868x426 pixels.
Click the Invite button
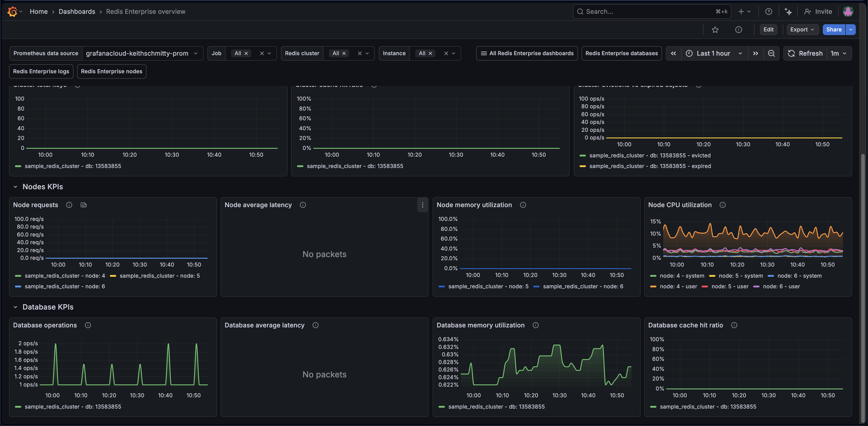[x=818, y=12]
